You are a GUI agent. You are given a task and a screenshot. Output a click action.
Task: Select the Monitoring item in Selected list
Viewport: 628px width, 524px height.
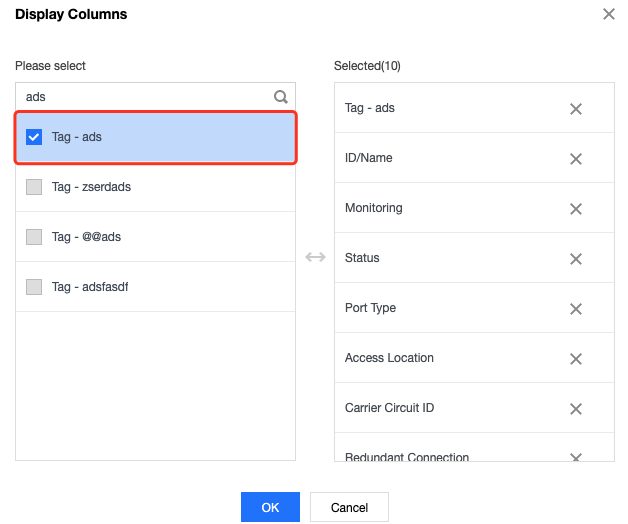[474, 208]
